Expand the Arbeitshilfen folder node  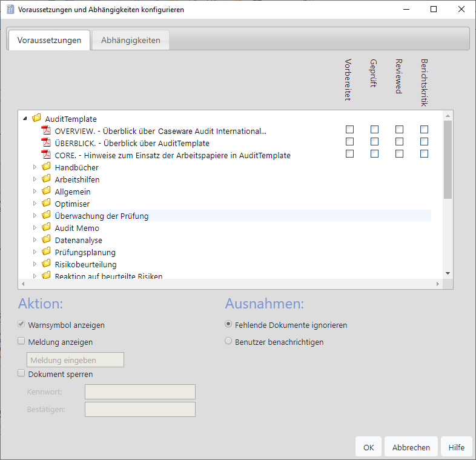35,179
